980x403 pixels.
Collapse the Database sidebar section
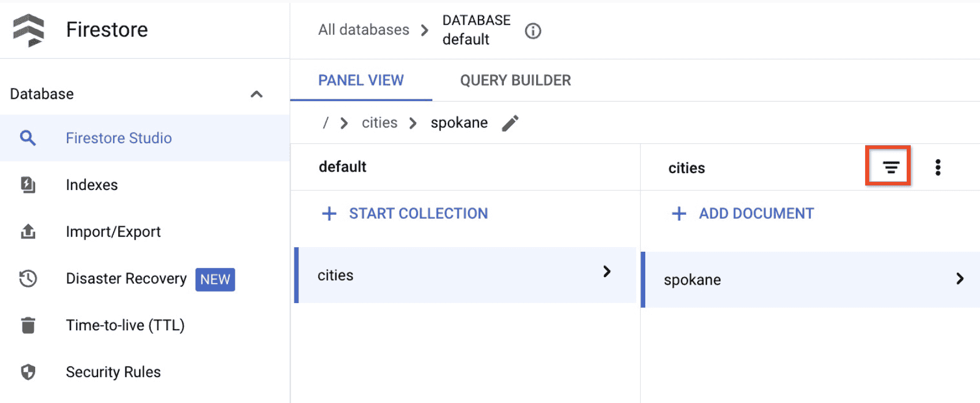click(256, 94)
